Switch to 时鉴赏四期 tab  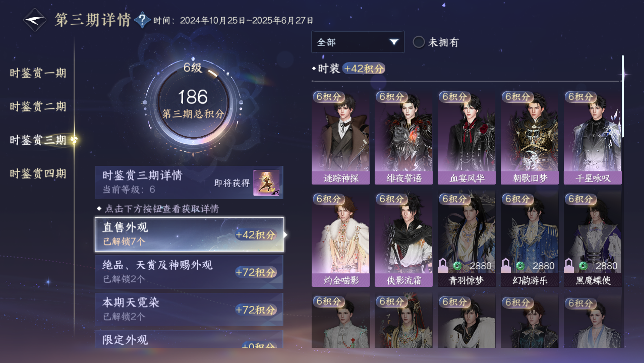[x=38, y=174]
